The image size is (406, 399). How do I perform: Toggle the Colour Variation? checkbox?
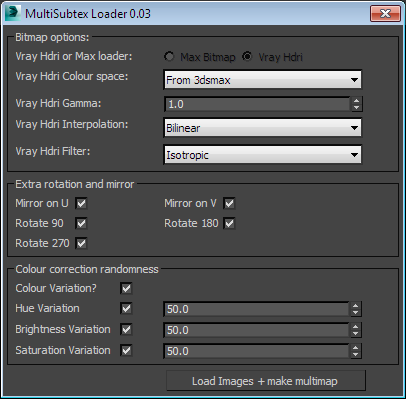pyautogui.click(x=126, y=288)
